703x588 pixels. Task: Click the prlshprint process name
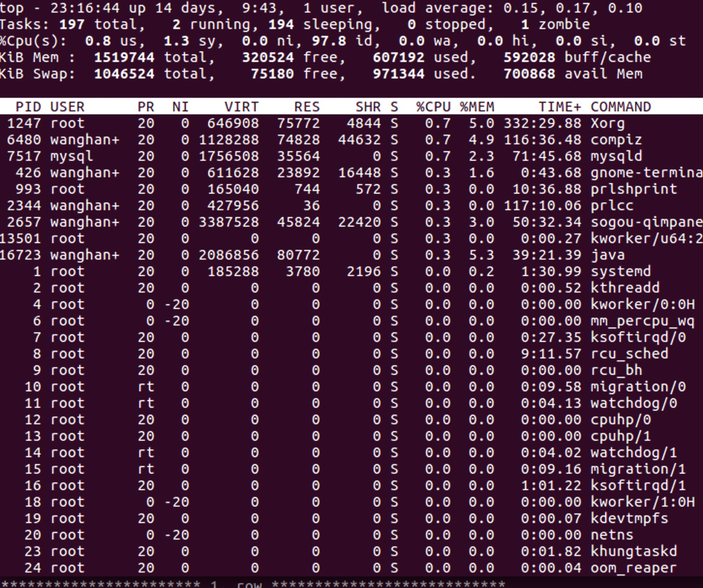pos(634,189)
